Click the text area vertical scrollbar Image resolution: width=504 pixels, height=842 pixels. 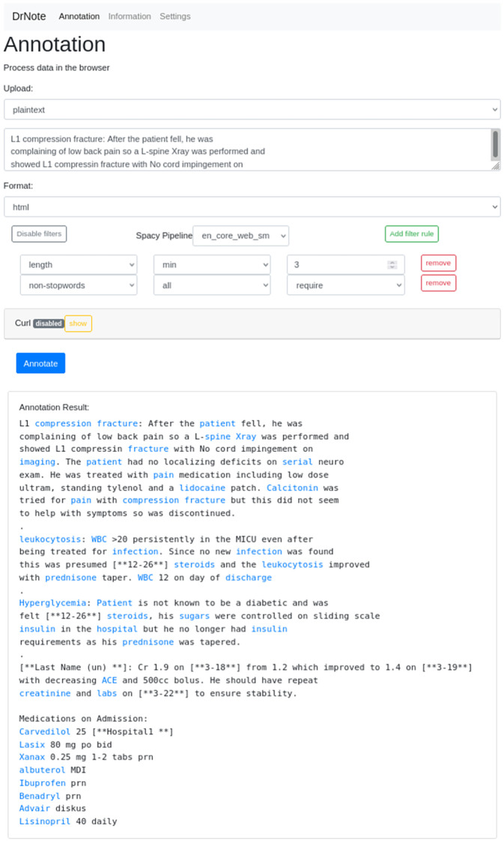(495, 145)
